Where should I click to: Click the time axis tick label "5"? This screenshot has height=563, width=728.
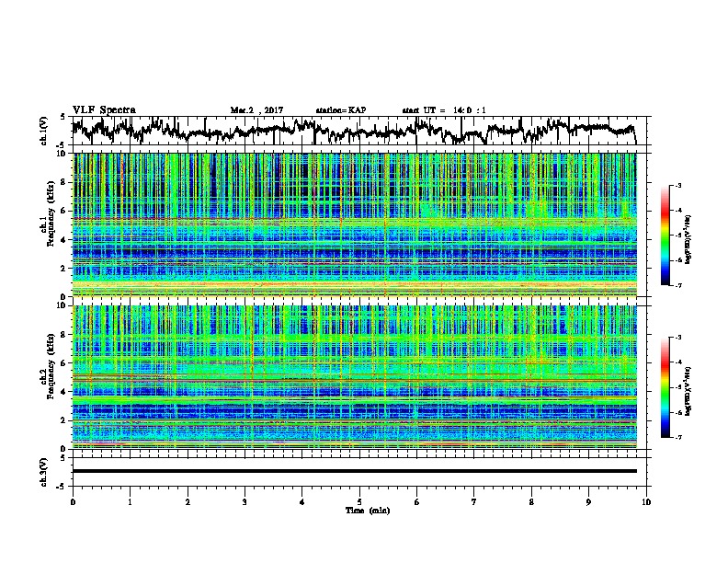point(359,502)
